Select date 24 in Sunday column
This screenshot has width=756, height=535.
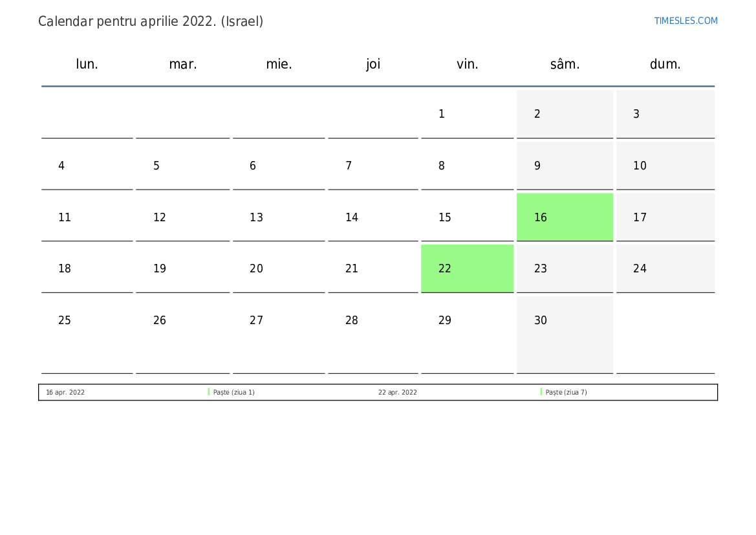click(640, 268)
